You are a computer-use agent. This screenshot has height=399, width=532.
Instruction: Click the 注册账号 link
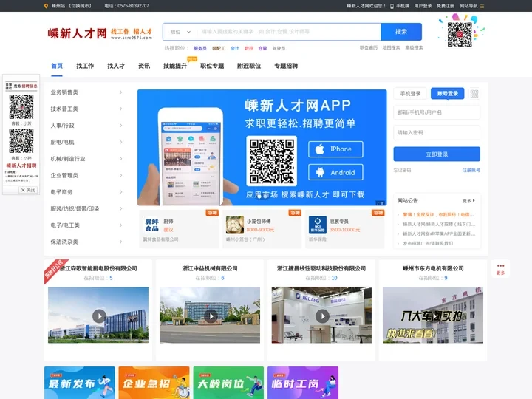(x=471, y=171)
